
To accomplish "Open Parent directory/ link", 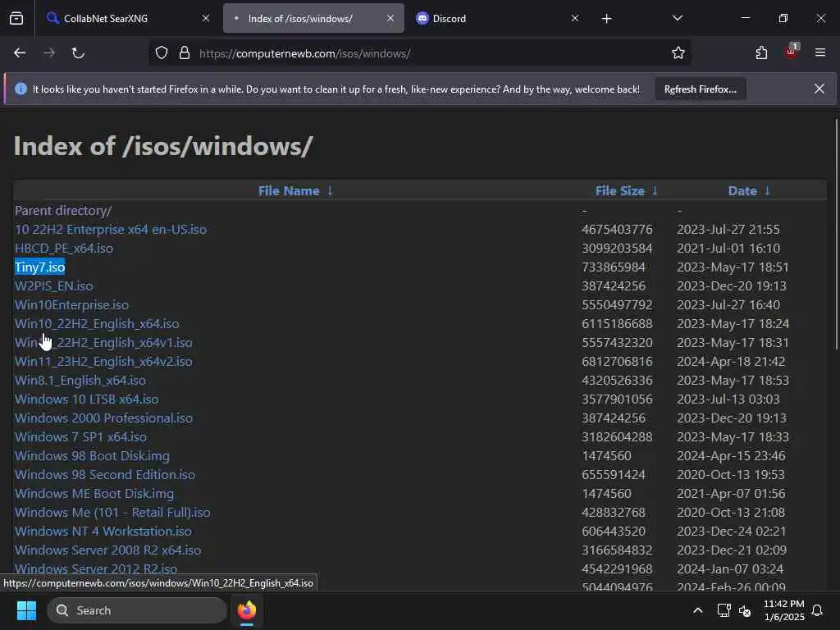I will point(63,211).
